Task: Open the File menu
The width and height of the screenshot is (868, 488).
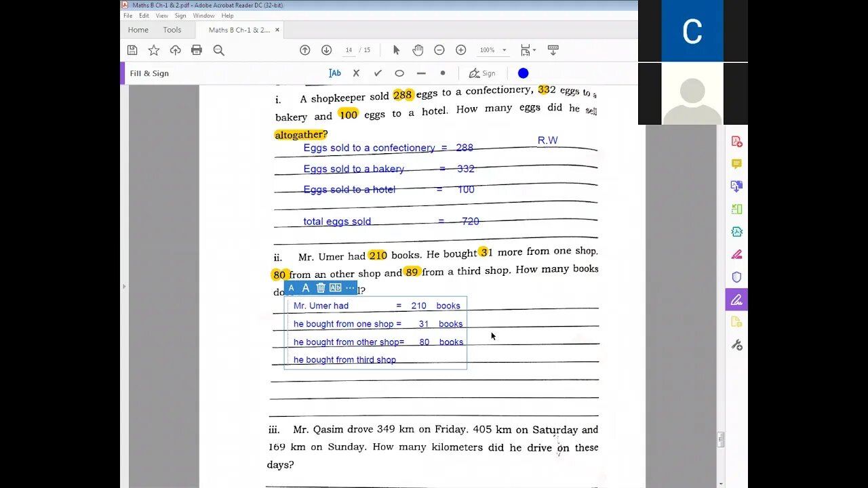Action: [127, 16]
